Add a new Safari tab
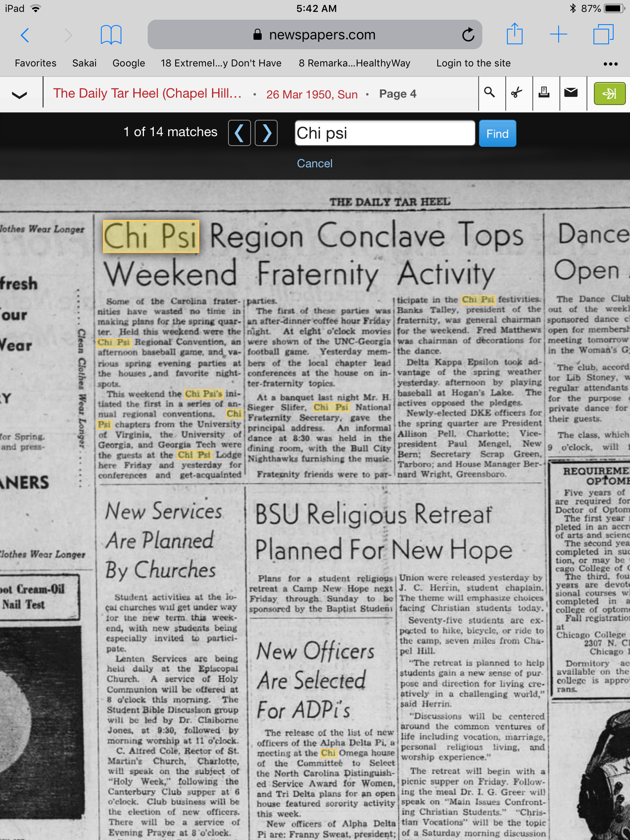Screen dimensions: 630x840 [x=558, y=34]
